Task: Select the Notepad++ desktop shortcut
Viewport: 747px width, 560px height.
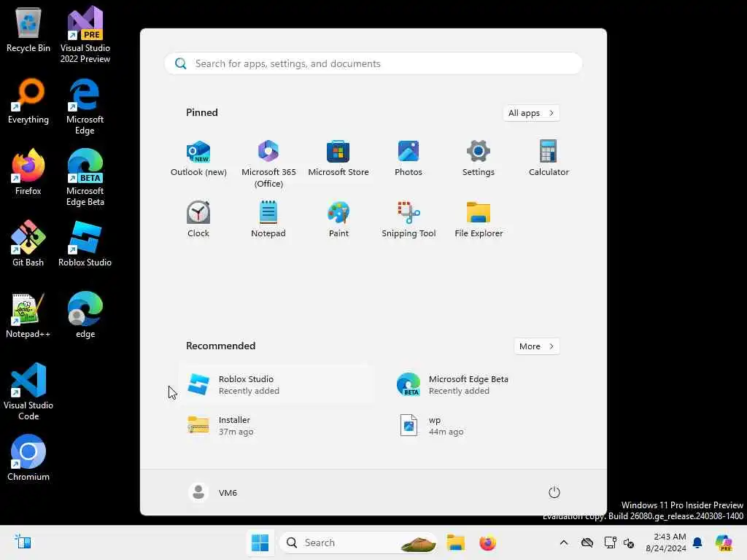Action: (28, 315)
